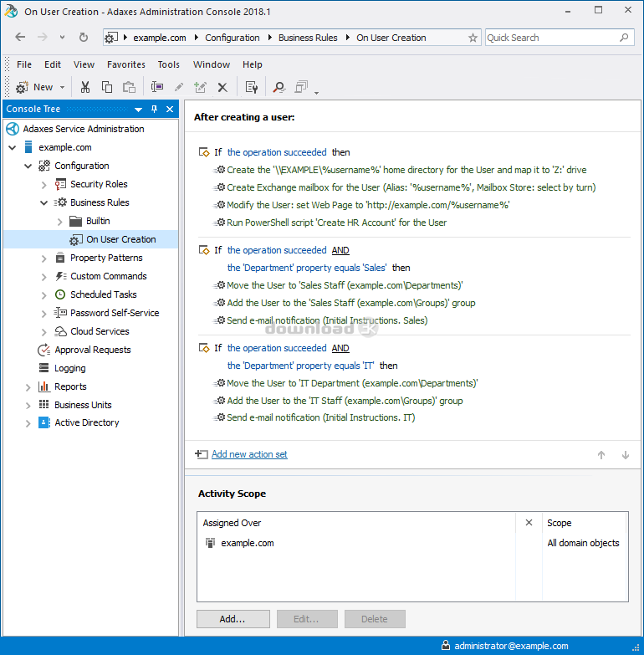The height and width of the screenshot is (655, 644).
Task: Open the Window menu
Action: 212,64
